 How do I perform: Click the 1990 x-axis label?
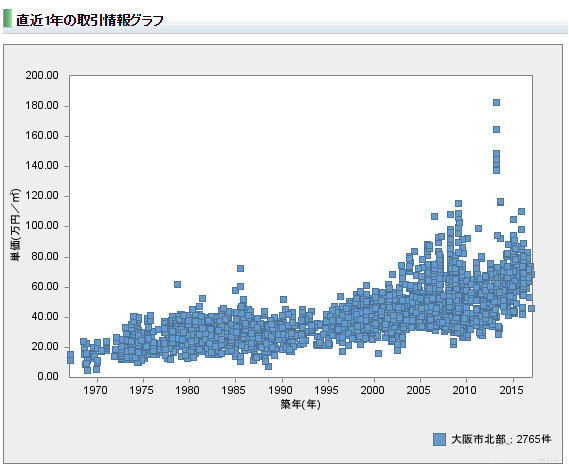point(281,390)
